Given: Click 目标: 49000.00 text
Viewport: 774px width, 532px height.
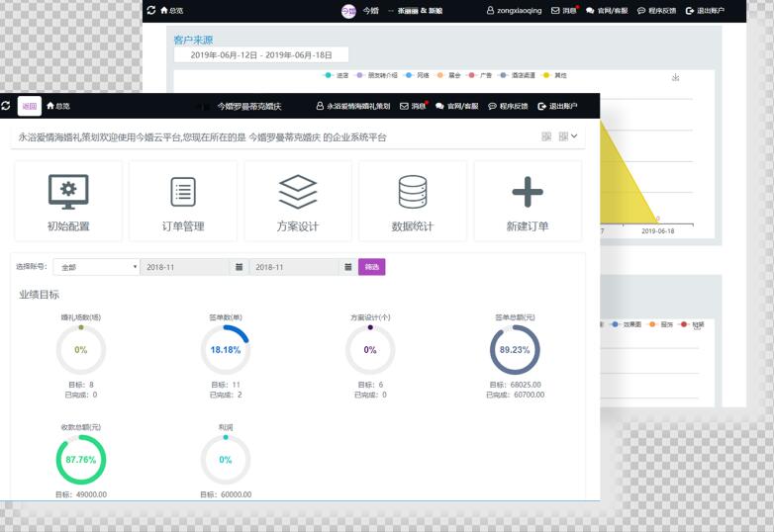Looking at the screenshot, I should click(81, 494).
